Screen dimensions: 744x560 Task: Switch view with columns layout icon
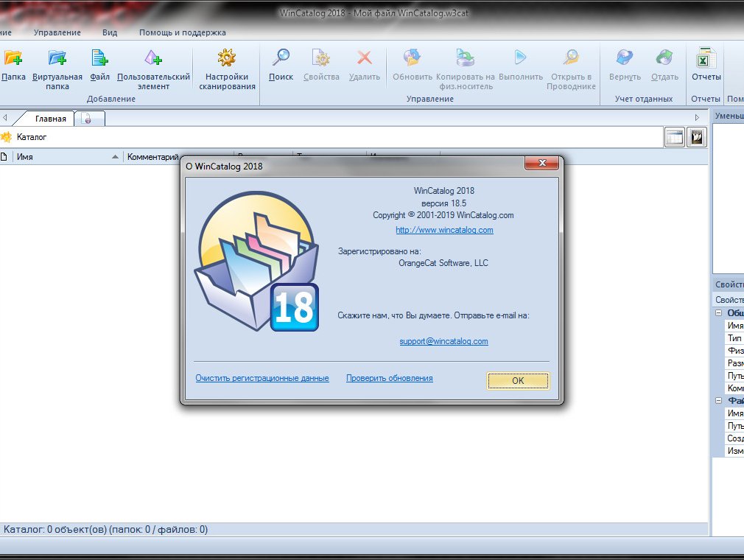click(674, 137)
